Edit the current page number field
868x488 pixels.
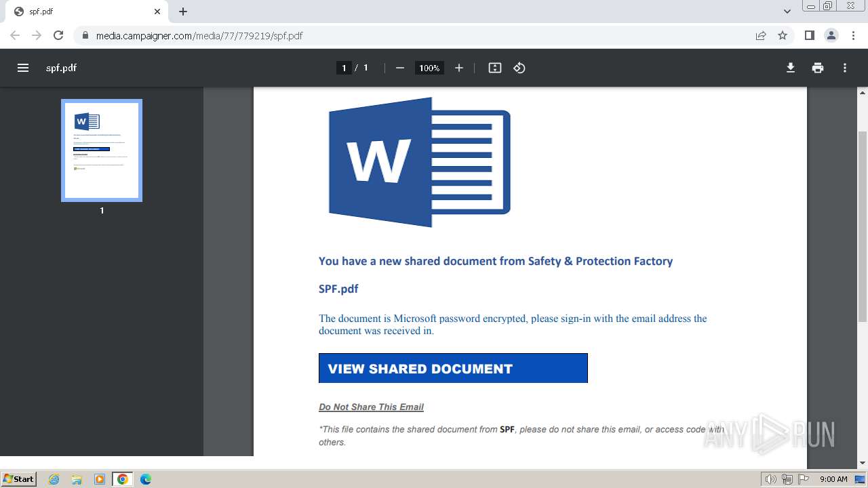344,68
